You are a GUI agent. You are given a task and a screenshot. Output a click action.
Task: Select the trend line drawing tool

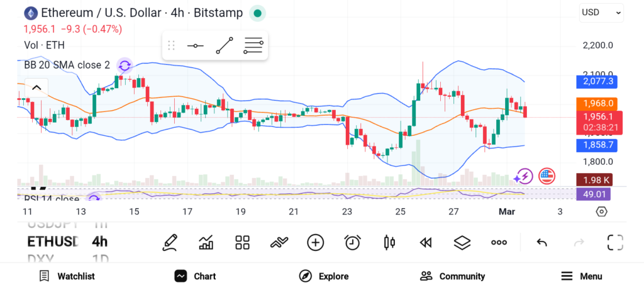tap(225, 45)
